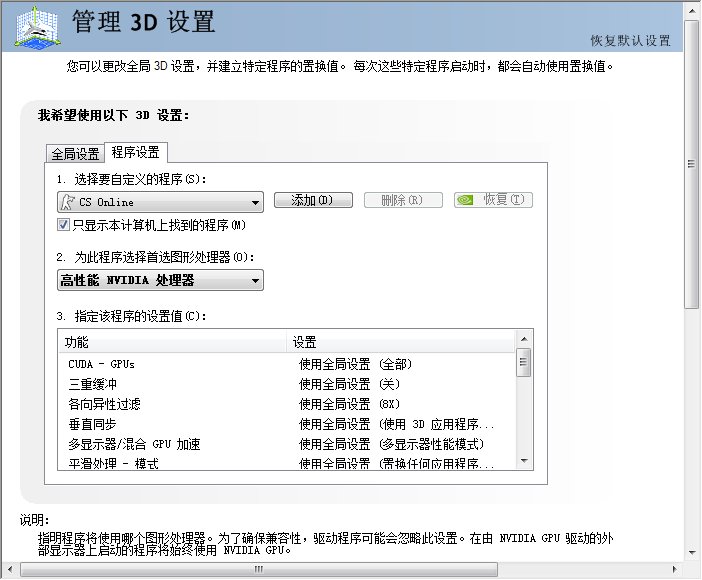Click the 使用全局设置 (全部) value
This screenshot has height=580, width=702.
coord(355,364)
